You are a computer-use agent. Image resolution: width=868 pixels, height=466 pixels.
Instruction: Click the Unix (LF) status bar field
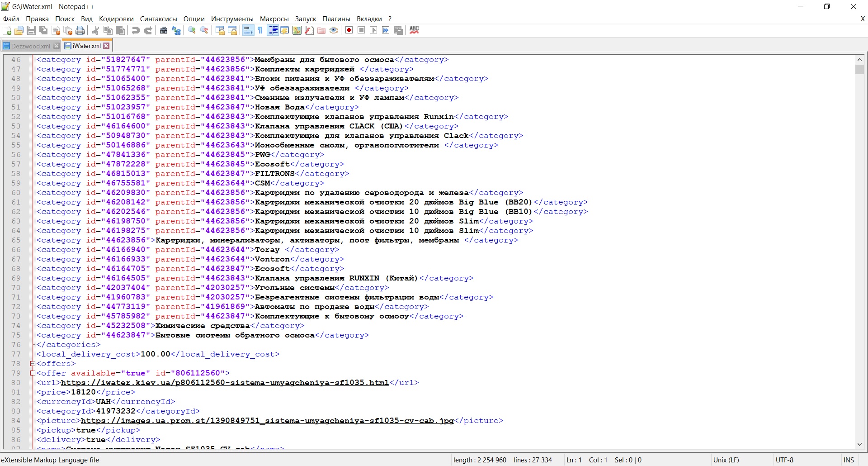726,460
